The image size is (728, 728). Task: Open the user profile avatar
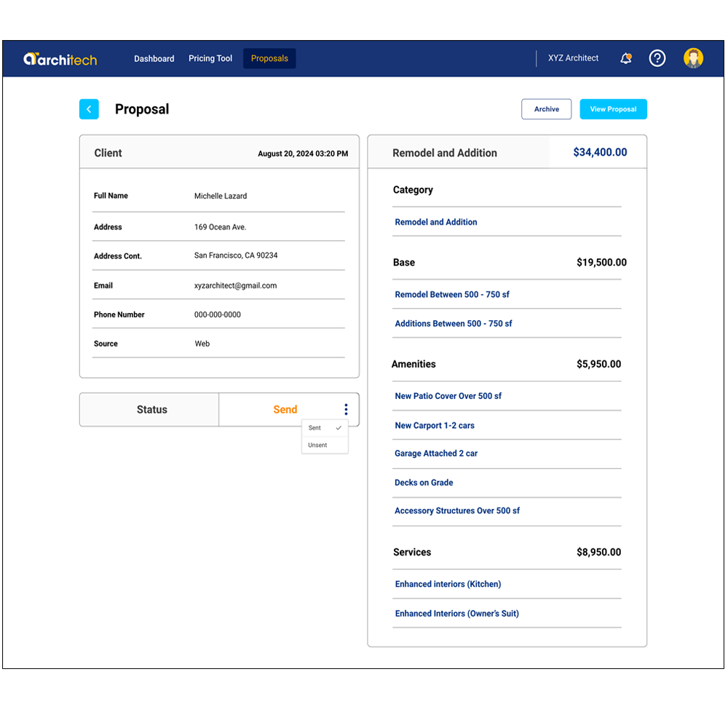(x=693, y=58)
